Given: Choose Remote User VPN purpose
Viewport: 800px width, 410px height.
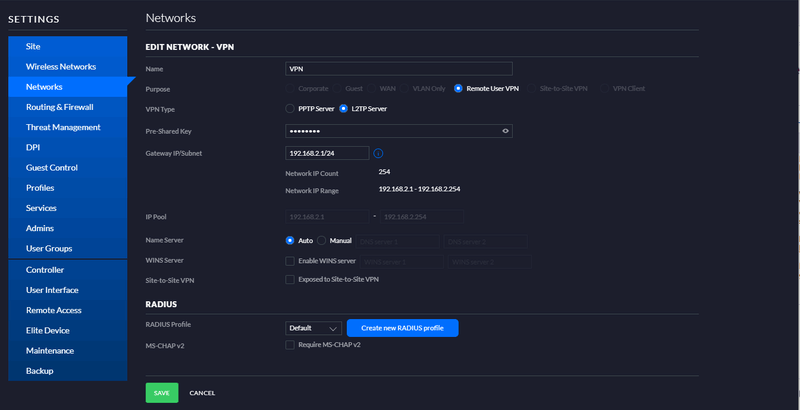Looking at the screenshot, I should point(458,88).
